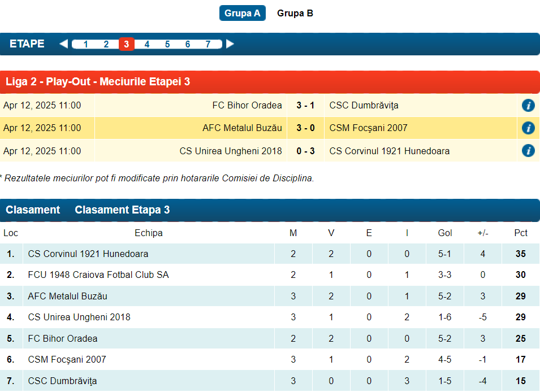This screenshot has width=540, height=392.
Task: Click info icon for Unirea Ungheni match
Action: [x=528, y=151]
